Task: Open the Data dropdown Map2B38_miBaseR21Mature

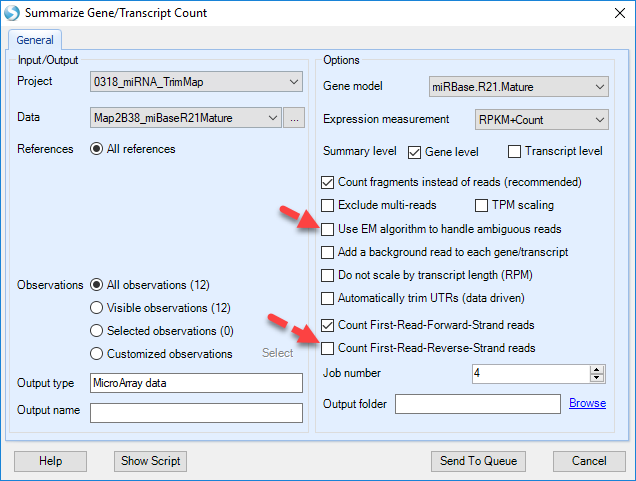Action: point(186,118)
